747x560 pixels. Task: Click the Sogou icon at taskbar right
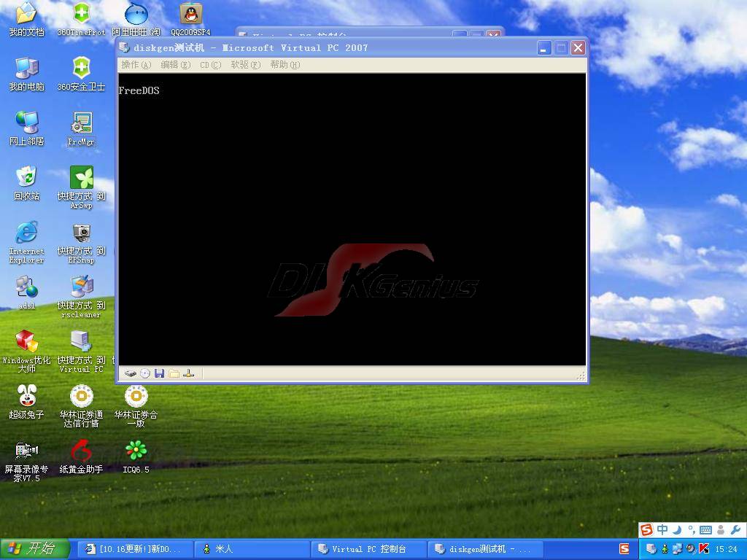click(624, 549)
